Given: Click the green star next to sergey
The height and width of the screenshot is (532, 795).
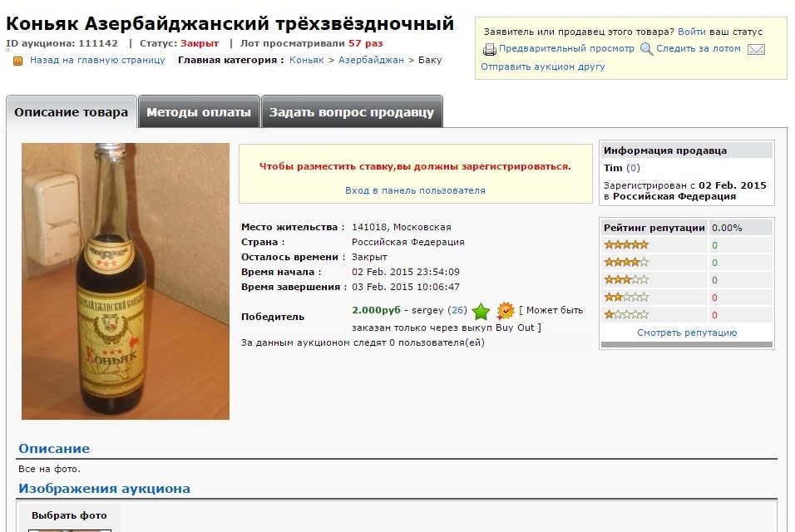Looking at the screenshot, I should point(481,311).
